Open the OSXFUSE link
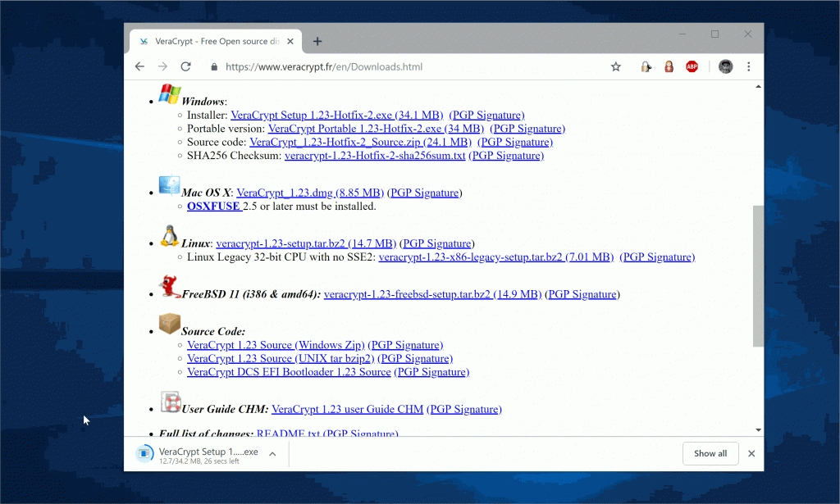 (x=213, y=207)
